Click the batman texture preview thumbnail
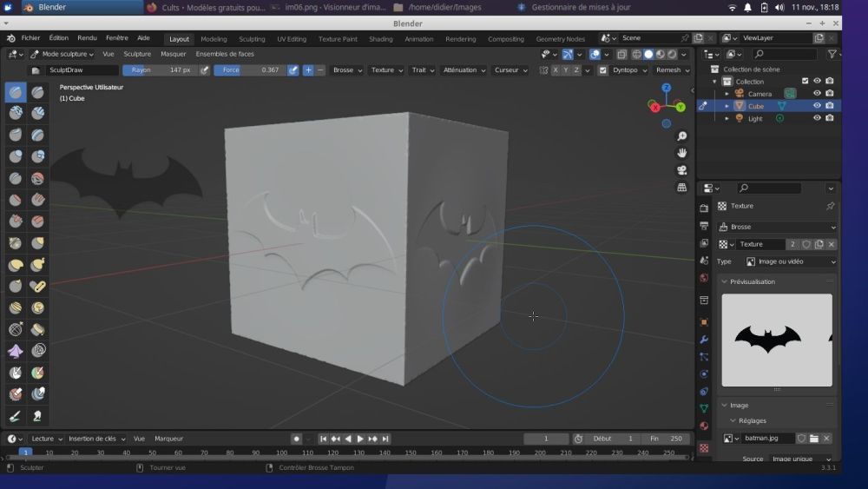Image resolution: width=868 pixels, height=489 pixels. (777, 340)
